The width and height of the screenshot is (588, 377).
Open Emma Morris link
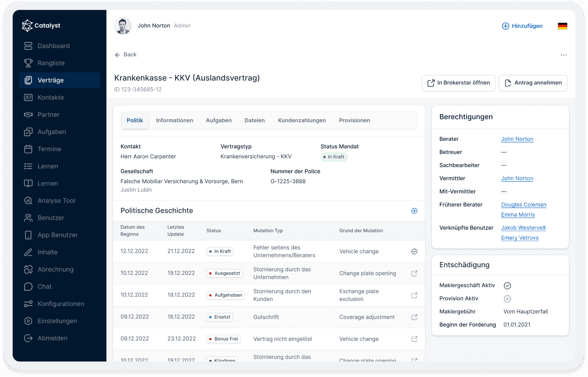coord(518,215)
